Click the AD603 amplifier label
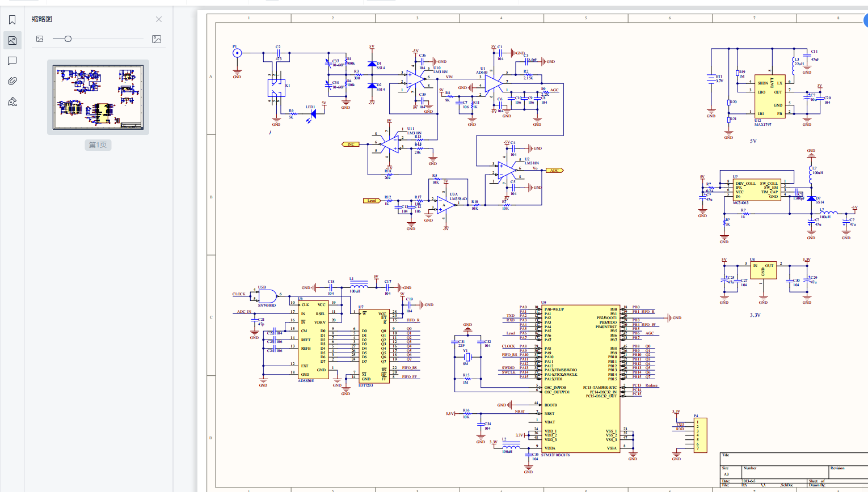The width and height of the screenshot is (868, 492). (x=482, y=73)
